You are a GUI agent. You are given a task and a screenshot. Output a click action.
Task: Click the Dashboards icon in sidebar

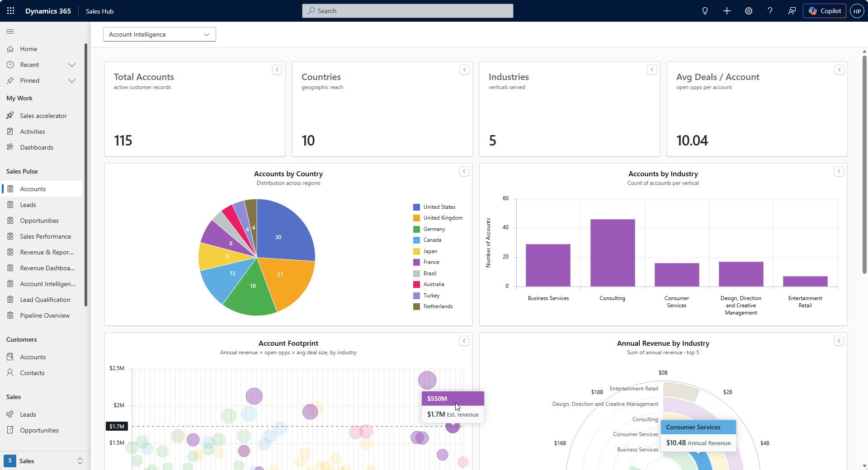[x=10, y=147]
